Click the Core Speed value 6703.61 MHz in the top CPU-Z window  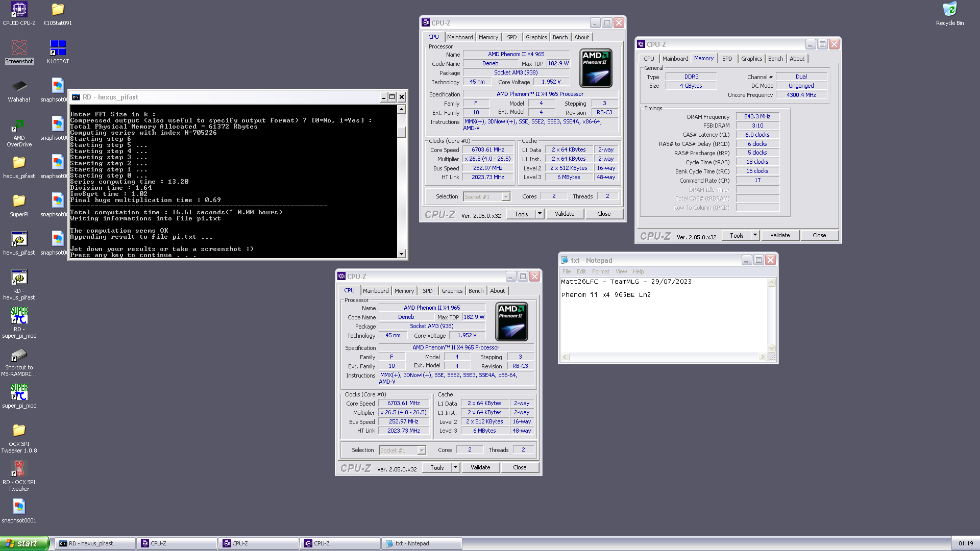[488, 149]
